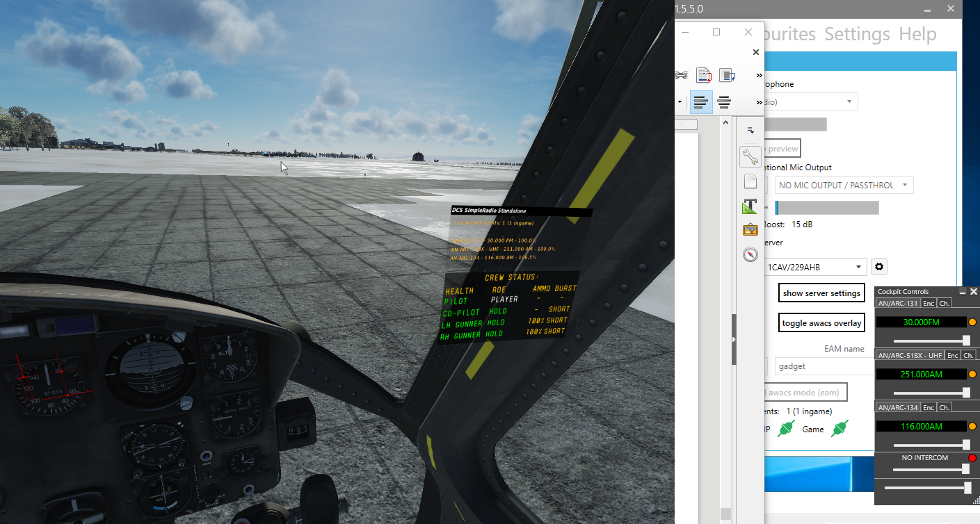Toggle Enc for the AN/ARC-134 radio

[929, 407]
